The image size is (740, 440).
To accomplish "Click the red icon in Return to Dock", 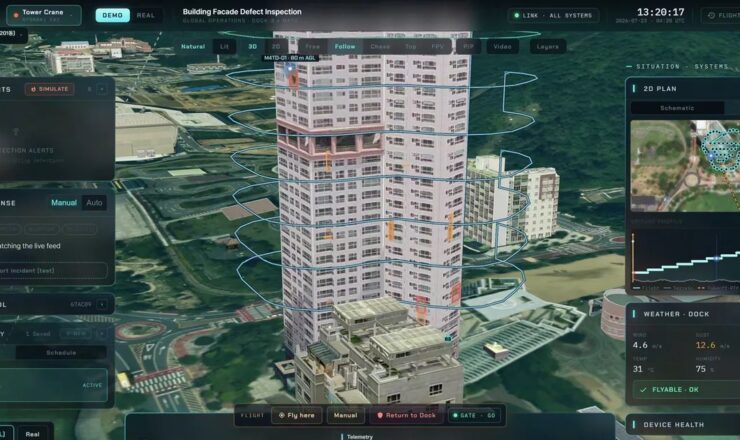I will pos(380,415).
